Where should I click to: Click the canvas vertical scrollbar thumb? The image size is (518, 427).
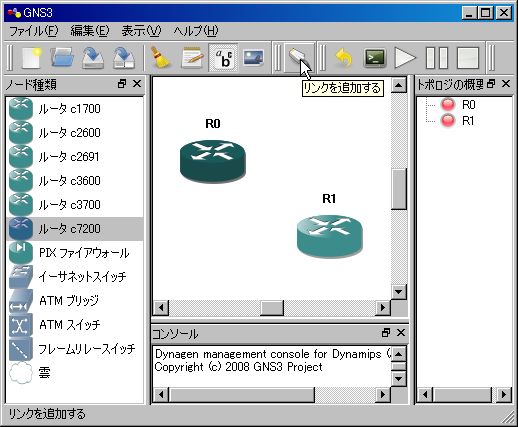tap(399, 189)
